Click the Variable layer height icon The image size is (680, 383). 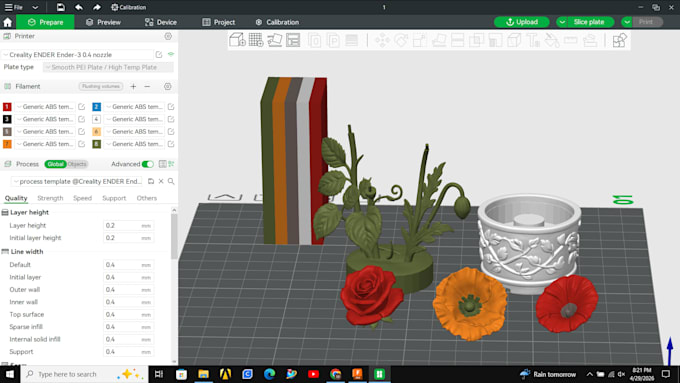[352, 40]
